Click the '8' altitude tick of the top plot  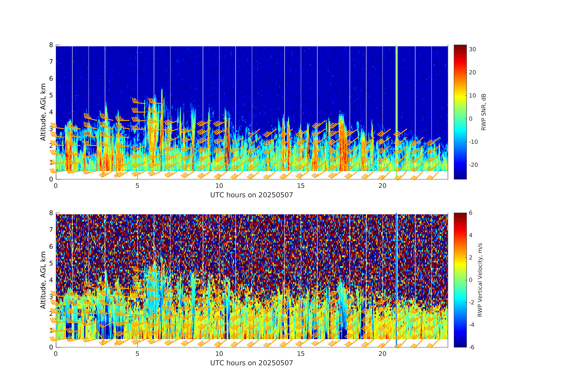pos(51,45)
